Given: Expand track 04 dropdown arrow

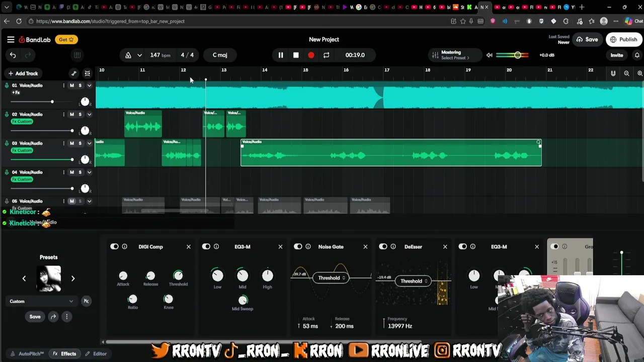Looking at the screenshot, I should tap(89, 172).
